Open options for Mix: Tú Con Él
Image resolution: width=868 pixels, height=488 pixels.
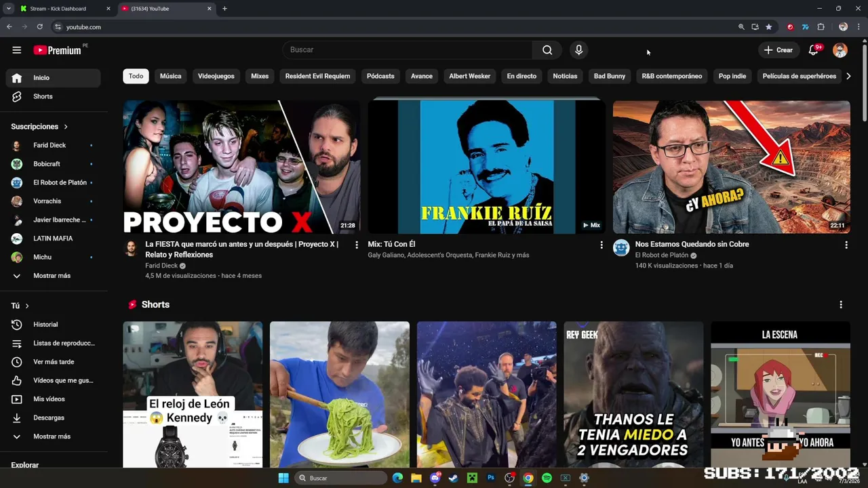601,245
